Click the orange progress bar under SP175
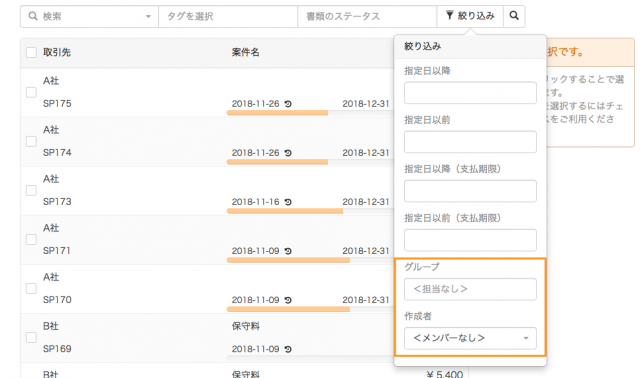 278,113
